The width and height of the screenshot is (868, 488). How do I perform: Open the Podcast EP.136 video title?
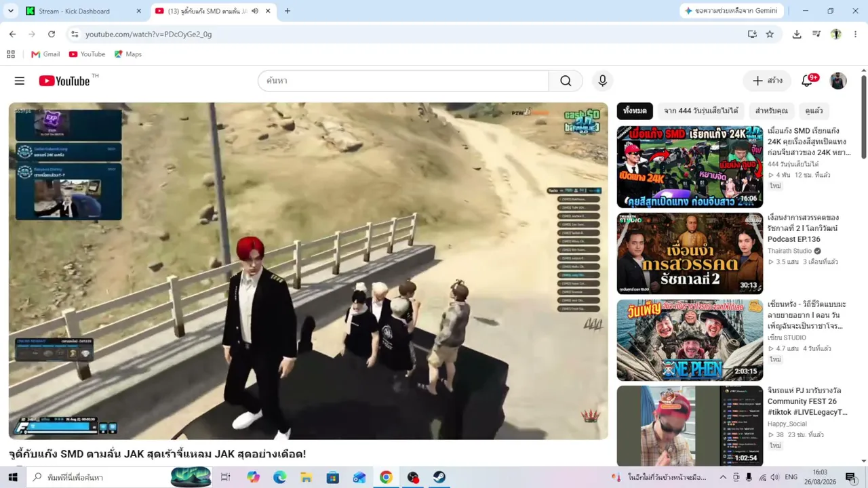[x=803, y=228]
